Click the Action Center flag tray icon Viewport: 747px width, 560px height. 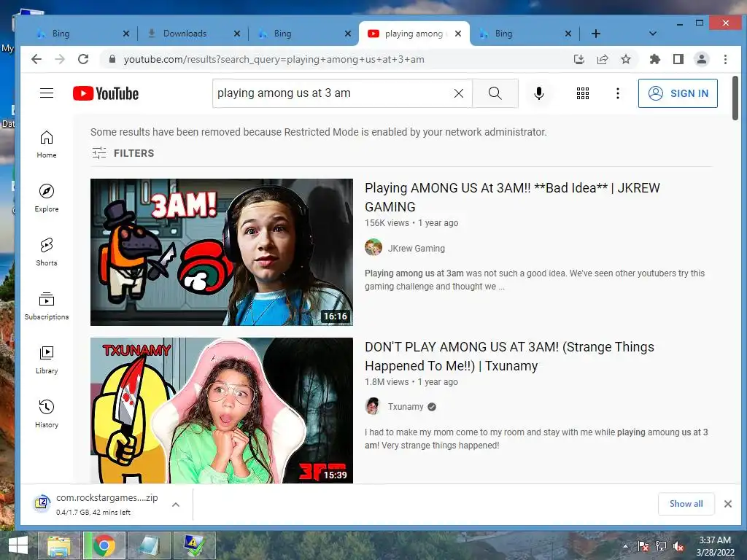(x=643, y=547)
